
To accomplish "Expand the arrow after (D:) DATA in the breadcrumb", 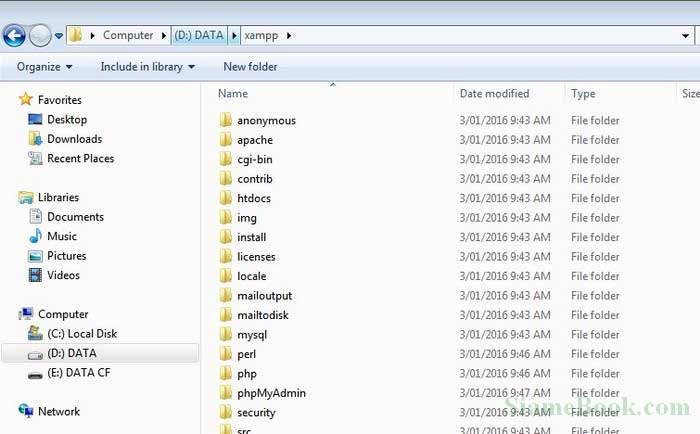I will 234,35.
